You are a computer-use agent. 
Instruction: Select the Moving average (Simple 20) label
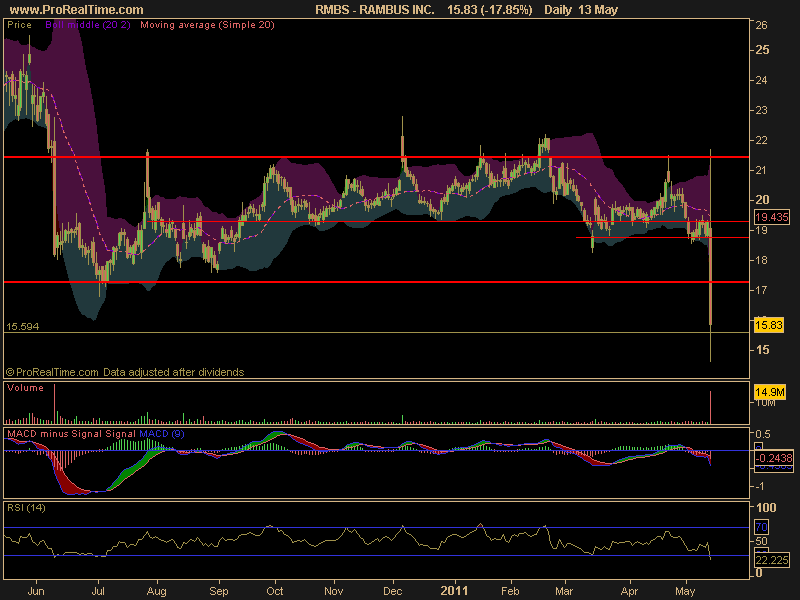tap(207, 24)
